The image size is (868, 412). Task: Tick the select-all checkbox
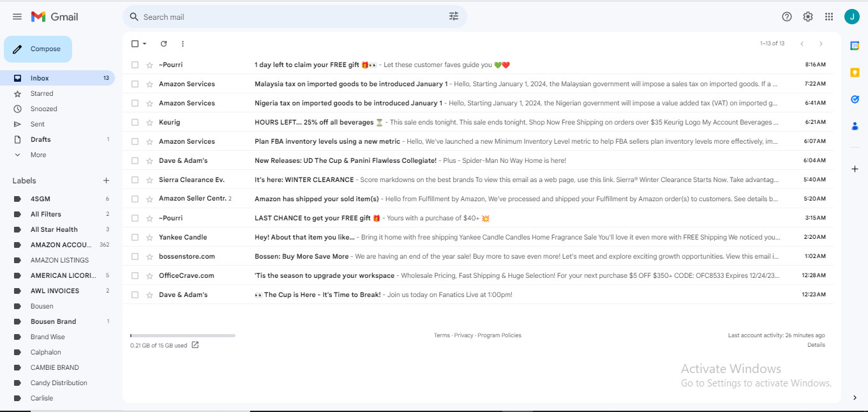pyautogui.click(x=135, y=43)
